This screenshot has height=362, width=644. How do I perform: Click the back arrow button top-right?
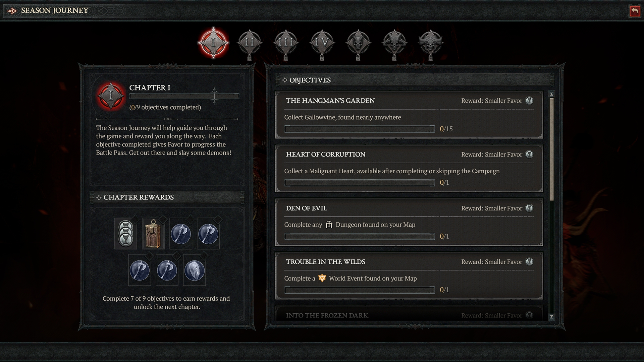point(636,10)
